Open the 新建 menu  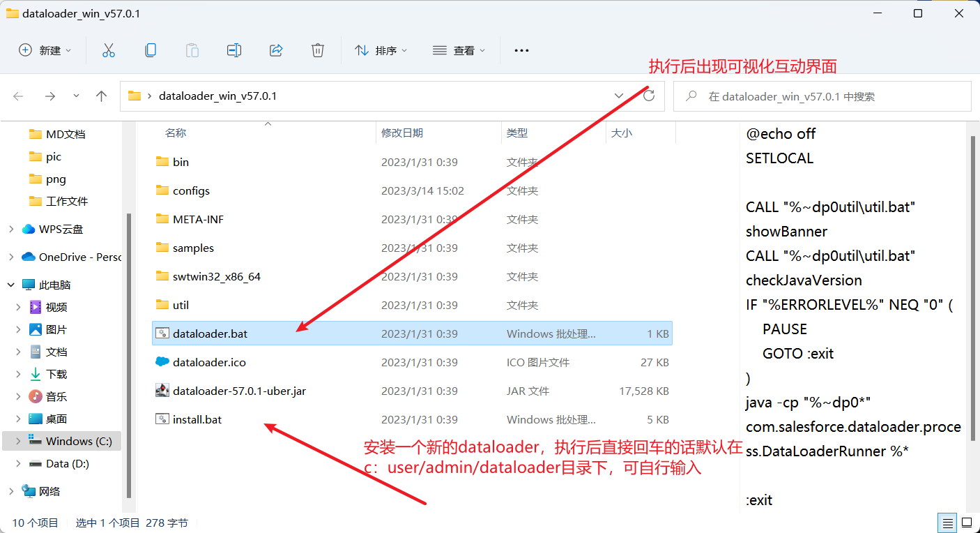click(45, 50)
